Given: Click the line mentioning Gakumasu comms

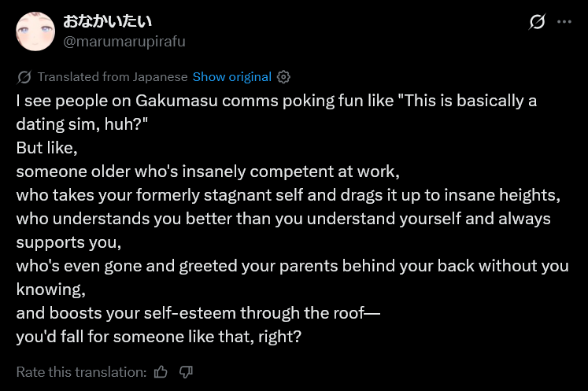Looking at the screenshot, I should tap(276, 113).
